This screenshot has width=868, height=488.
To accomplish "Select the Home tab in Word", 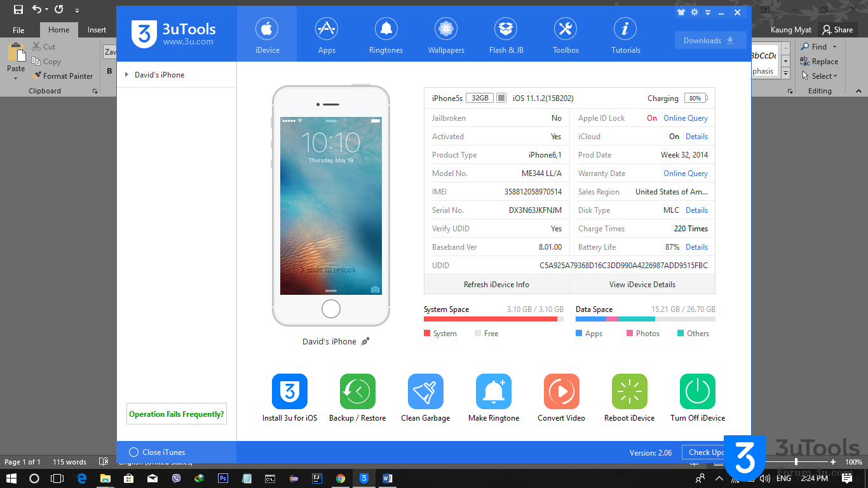I will tap(58, 30).
